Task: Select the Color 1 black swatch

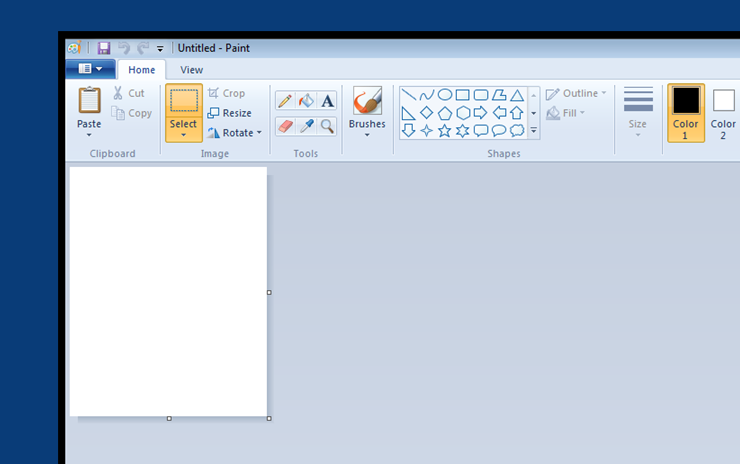Action: click(x=686, y=100)
